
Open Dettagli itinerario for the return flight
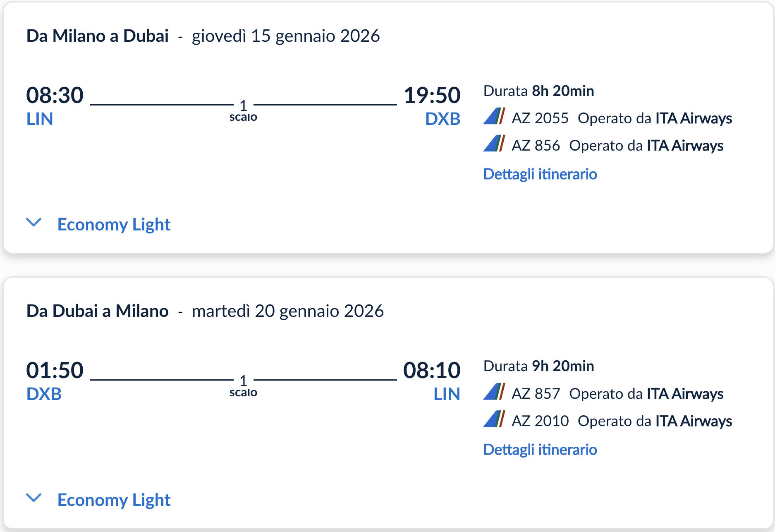click(x=540, y=449)
